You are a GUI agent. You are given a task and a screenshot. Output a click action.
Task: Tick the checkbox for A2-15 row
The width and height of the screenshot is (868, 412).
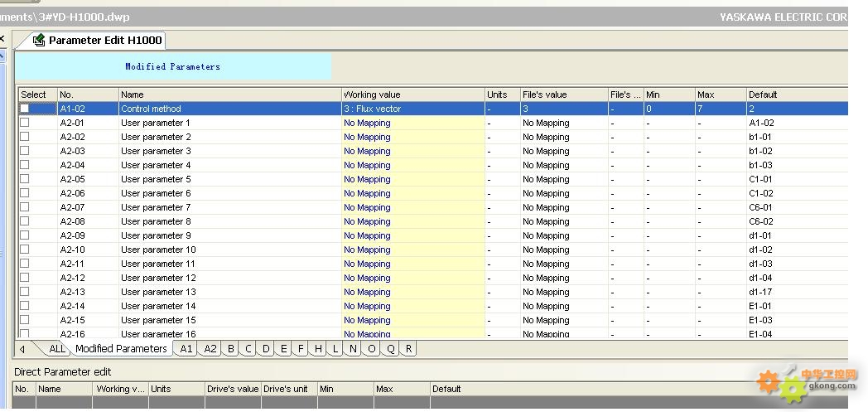(x=24, y=319)
